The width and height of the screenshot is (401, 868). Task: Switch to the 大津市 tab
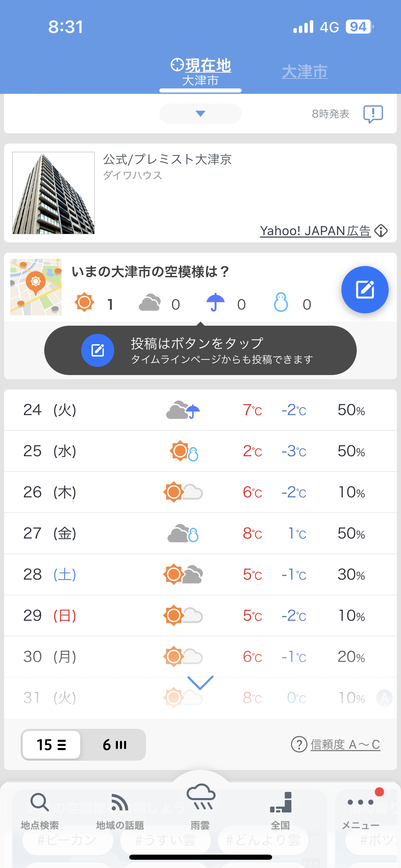[x=305, y=72]
